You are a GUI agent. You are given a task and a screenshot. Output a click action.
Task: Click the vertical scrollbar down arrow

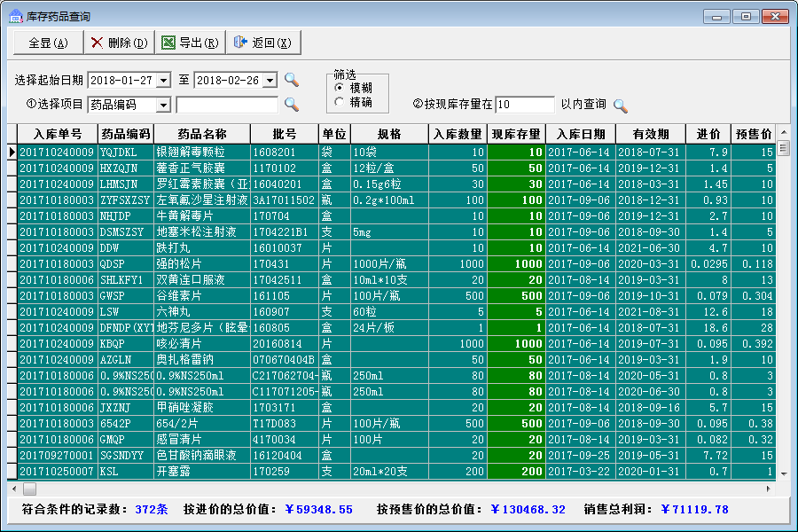click(784, 473)
